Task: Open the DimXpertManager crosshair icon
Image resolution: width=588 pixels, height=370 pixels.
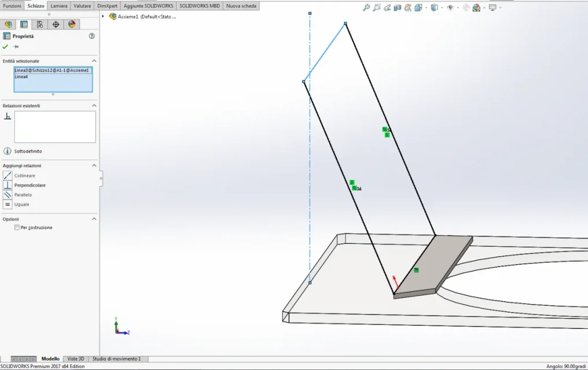Action: coord(56,24)
